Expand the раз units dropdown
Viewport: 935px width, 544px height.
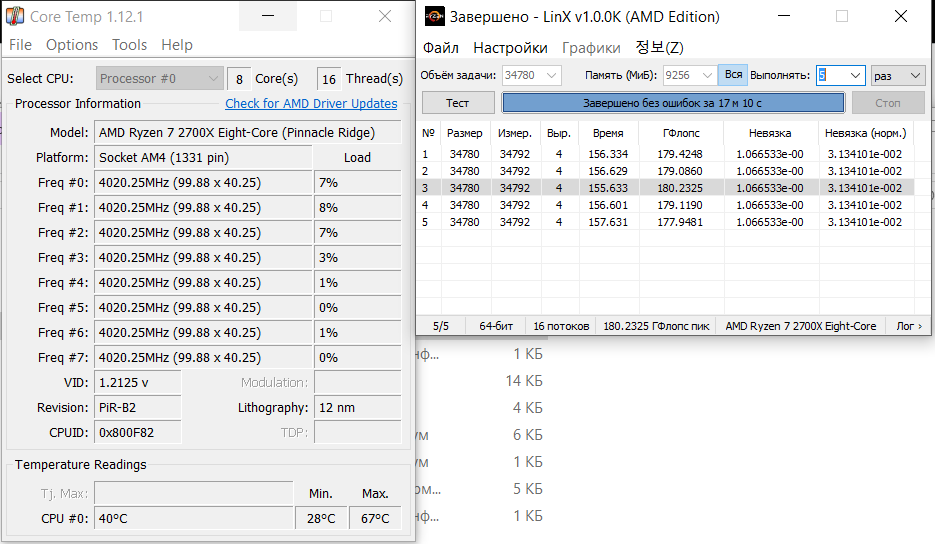897,75
